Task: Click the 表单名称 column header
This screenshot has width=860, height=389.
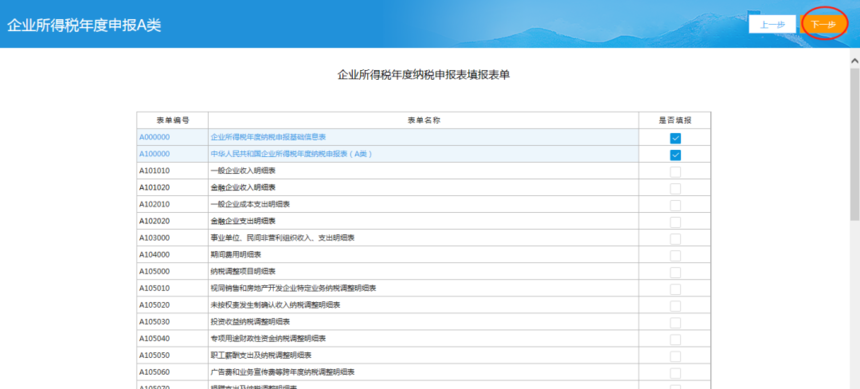Action: [x=423, y=120]
